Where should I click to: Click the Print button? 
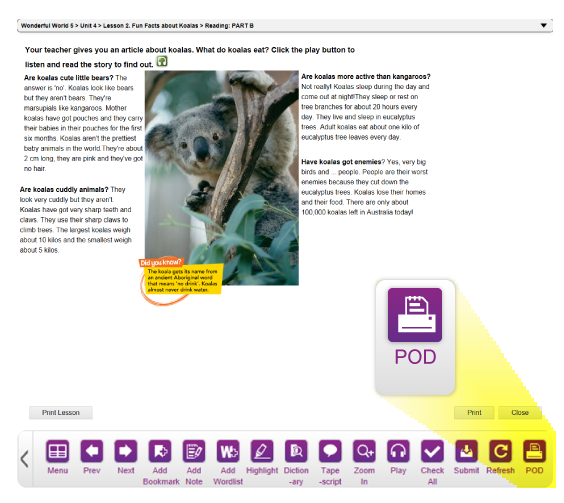pyautogui.click(x=474, y=412)
